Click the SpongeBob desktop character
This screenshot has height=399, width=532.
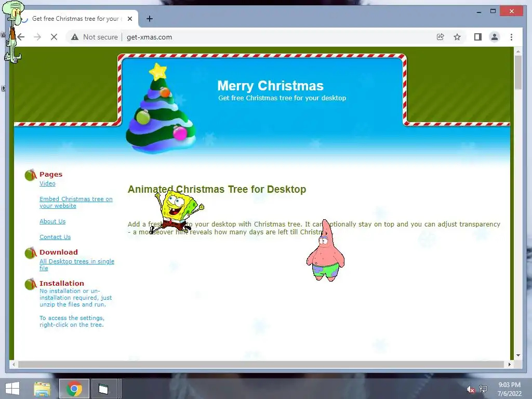(177, 212)
